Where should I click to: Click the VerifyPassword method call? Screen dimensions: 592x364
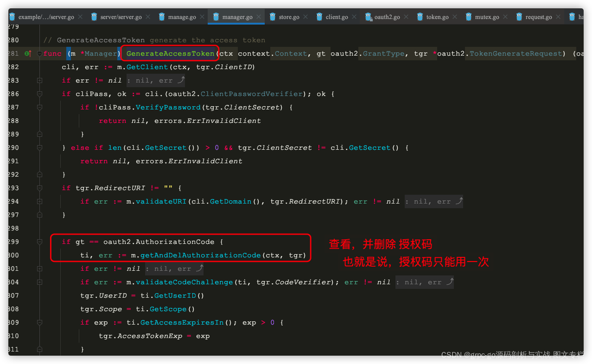[x=168, y=108]
